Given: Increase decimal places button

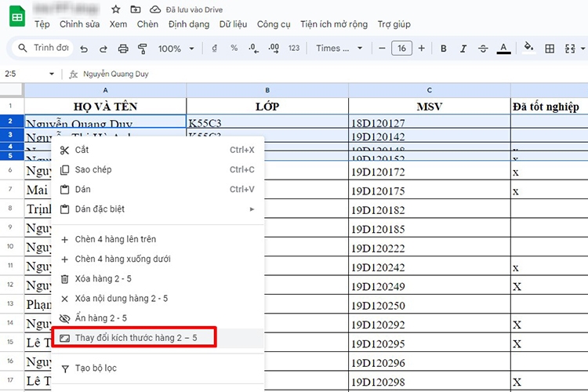Looking at the screenshot, I should click(274, 48).
